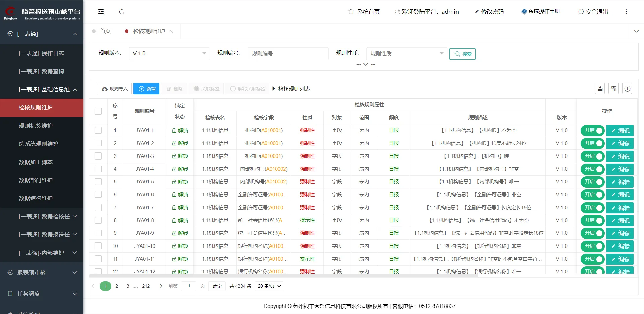644x314 pixels.
Task: Toggle the 开启 switch for rule JYA01-1
Action: click(x=592, y=130)
